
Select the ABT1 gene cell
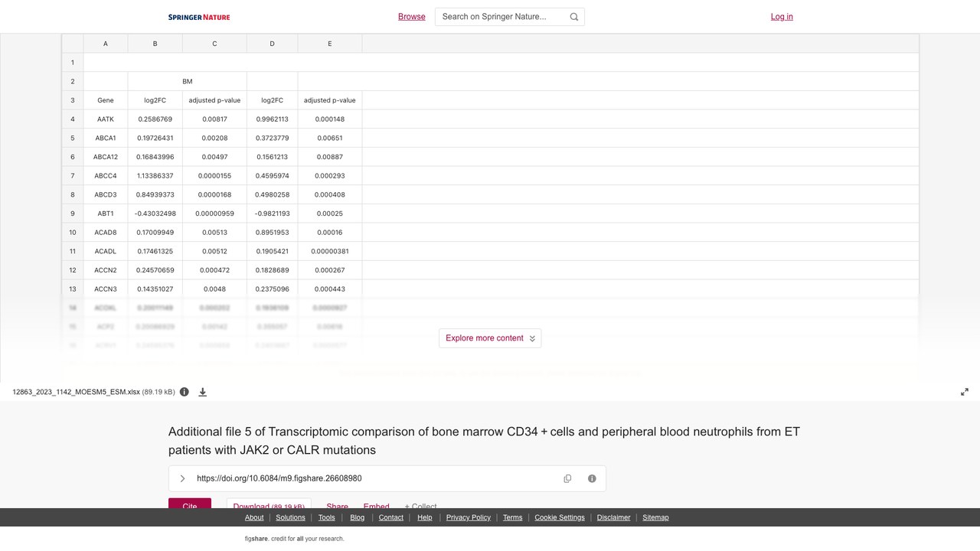pyautogui.click(x=106, y=214)
